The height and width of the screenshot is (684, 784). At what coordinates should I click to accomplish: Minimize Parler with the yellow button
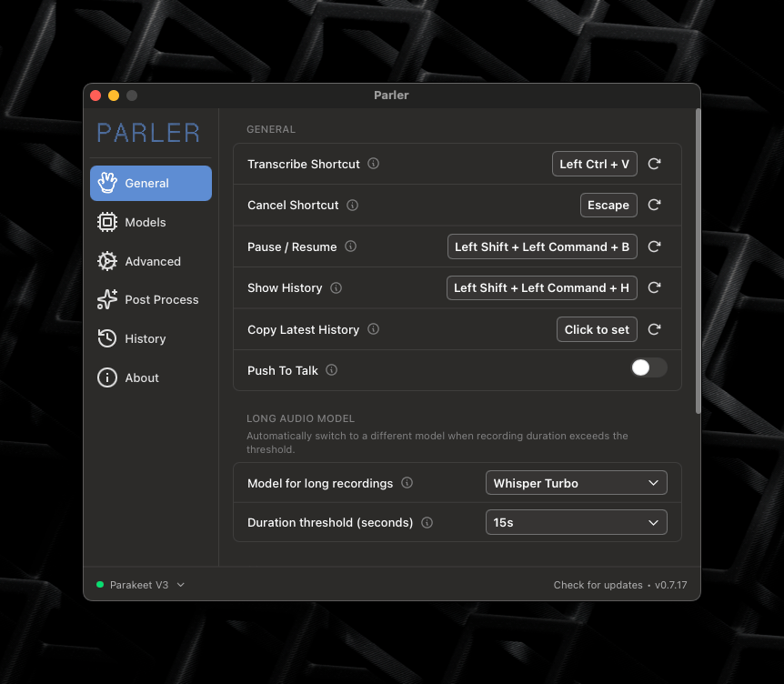coord(114,96)
